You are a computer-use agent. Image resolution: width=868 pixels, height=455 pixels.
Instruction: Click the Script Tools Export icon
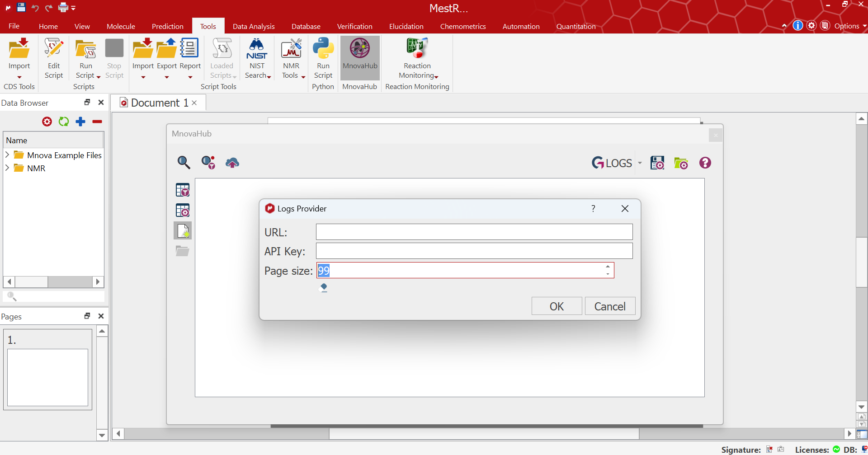coord(166,48)
